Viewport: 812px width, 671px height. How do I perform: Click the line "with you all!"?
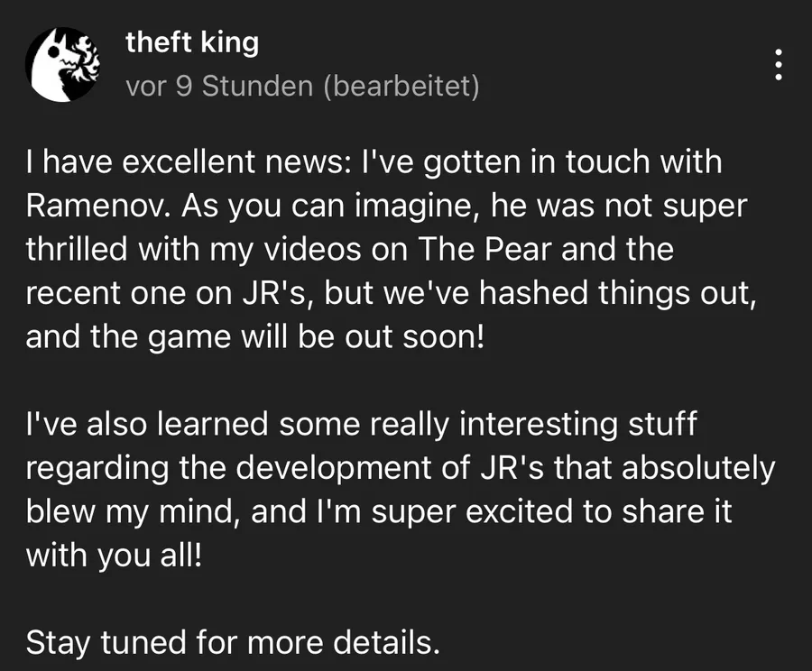114,556
